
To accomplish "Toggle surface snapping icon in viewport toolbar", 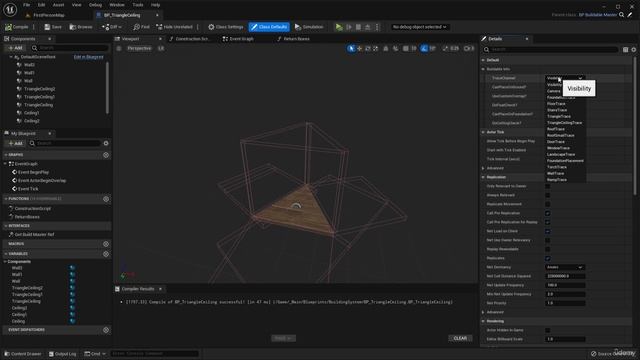I will click(x=396, y=49).
